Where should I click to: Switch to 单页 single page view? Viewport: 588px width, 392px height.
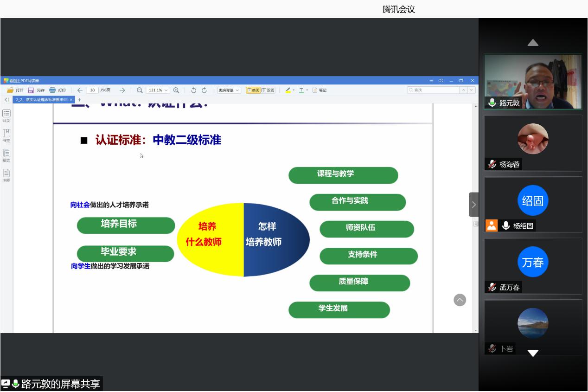(x=253, y=90)
